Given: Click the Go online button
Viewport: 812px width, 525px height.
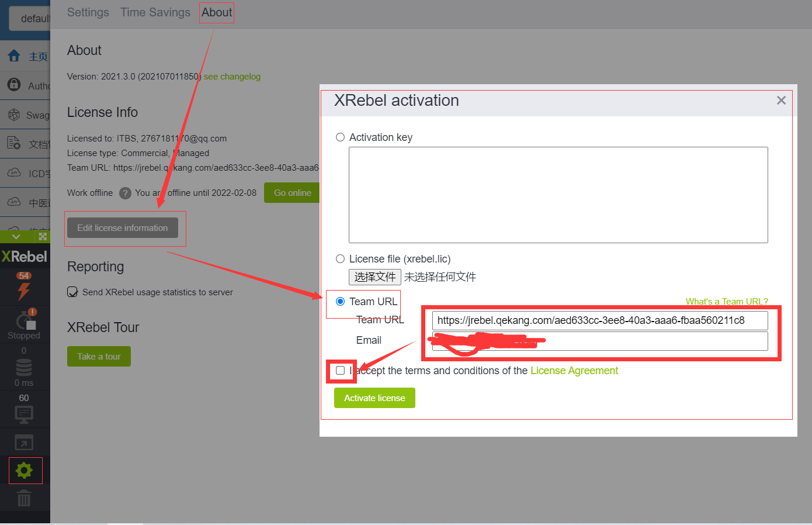Looking at the screenshot, I should coord(292,193).
